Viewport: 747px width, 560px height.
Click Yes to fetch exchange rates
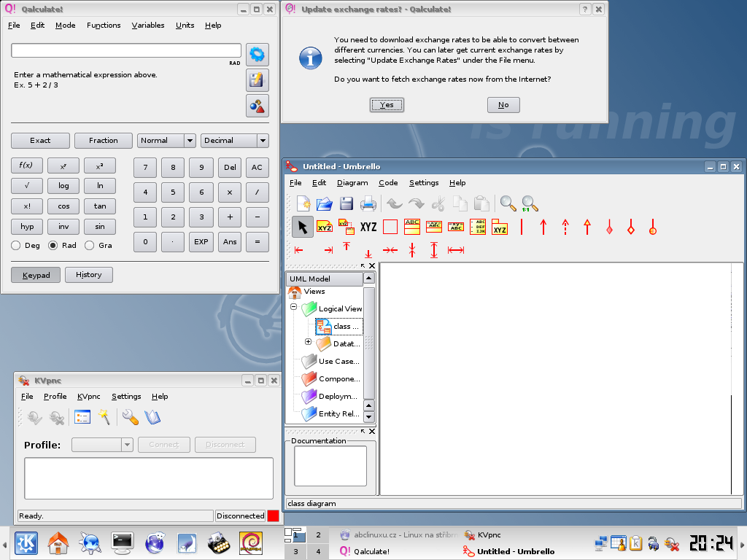coord(387,105)
